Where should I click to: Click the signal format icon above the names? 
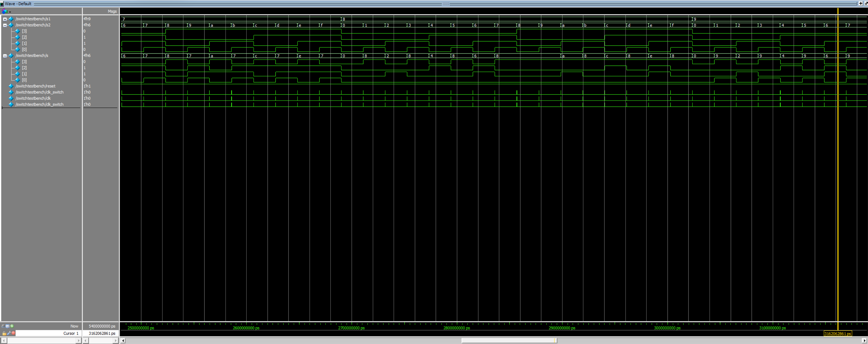[4, 11]
